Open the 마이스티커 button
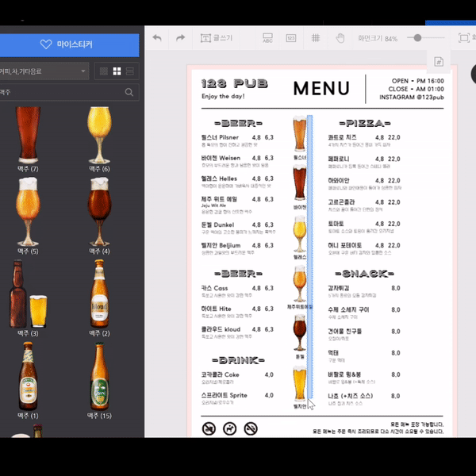This screenshot has width=476, height=476. tap(69, 45)
